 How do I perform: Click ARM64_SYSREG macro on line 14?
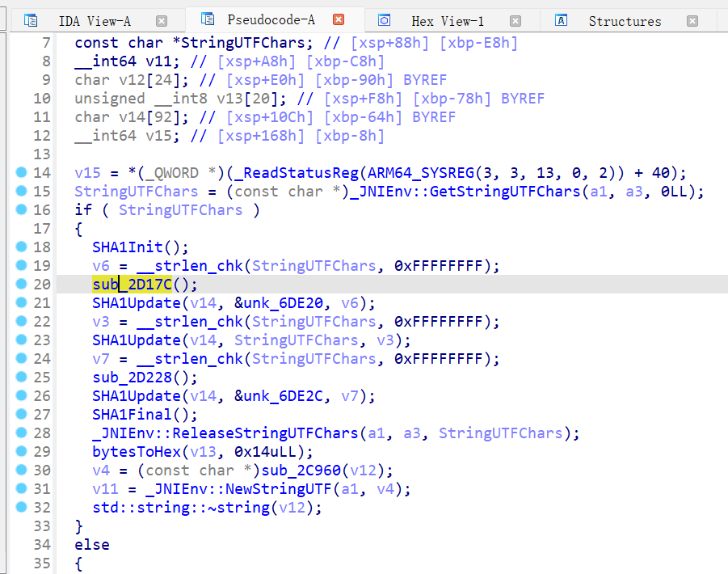(421, 173)
